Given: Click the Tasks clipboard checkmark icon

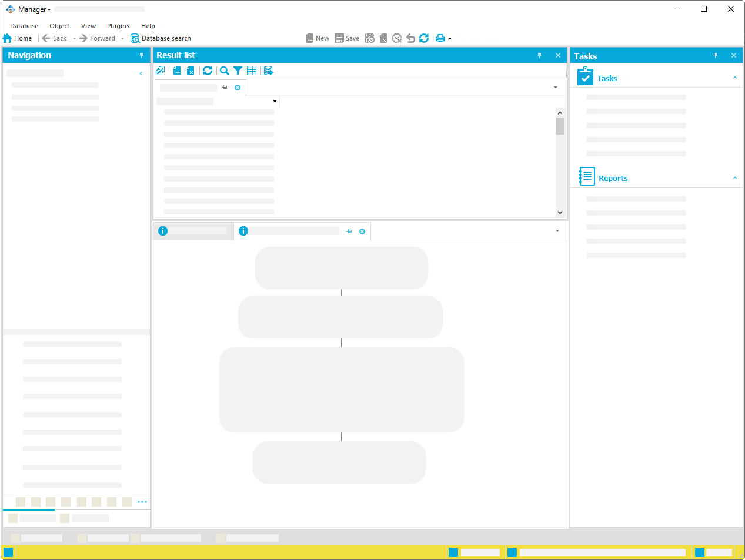Looking at the screenshot, I should [x=585, y=76].
